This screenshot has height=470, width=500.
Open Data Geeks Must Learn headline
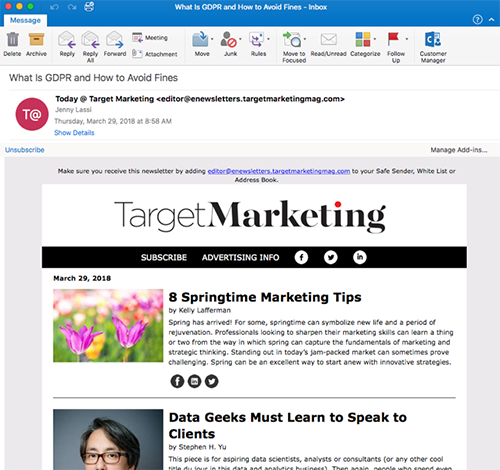(x=288, y=425)
